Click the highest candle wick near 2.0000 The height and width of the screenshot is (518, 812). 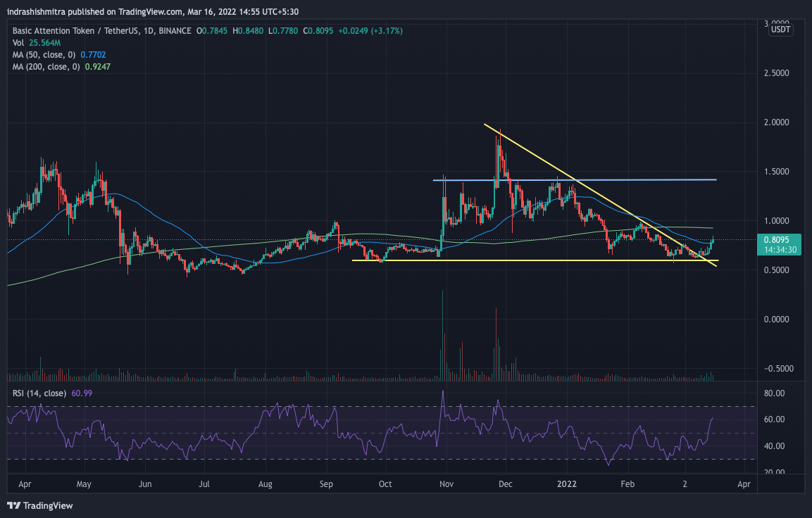[x=499, y=132]
